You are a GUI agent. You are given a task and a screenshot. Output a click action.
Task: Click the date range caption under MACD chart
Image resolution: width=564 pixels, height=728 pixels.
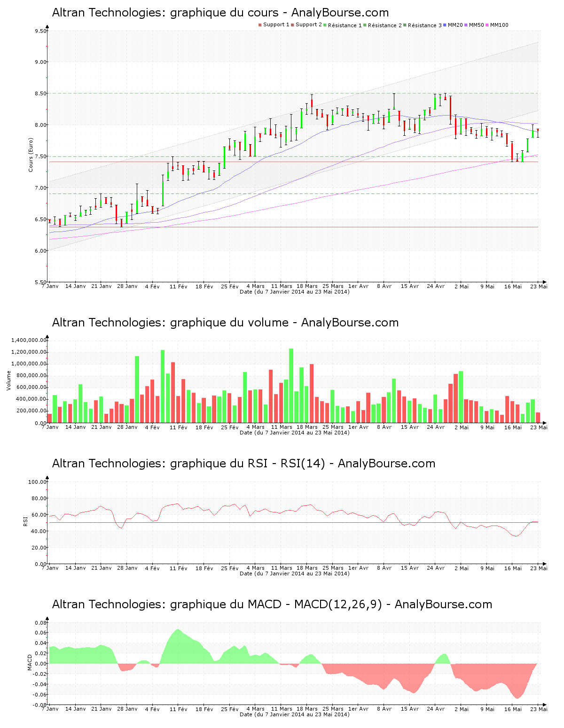[295, 714]
